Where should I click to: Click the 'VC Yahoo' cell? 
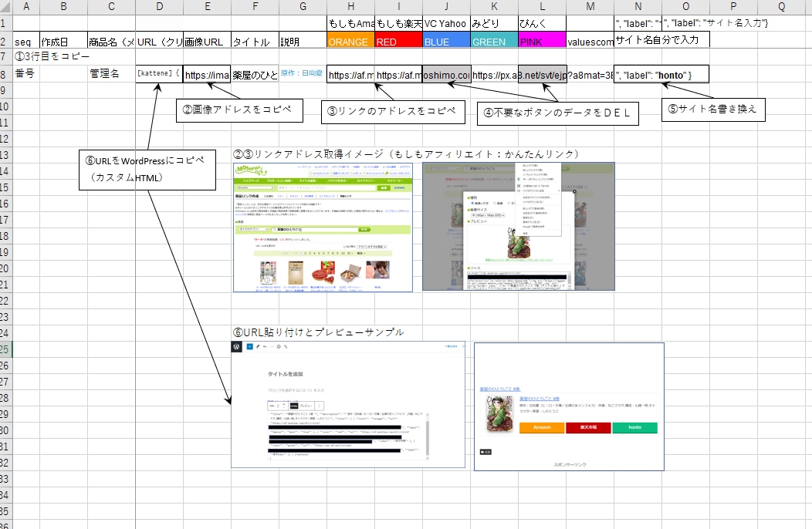pos(446,23)
